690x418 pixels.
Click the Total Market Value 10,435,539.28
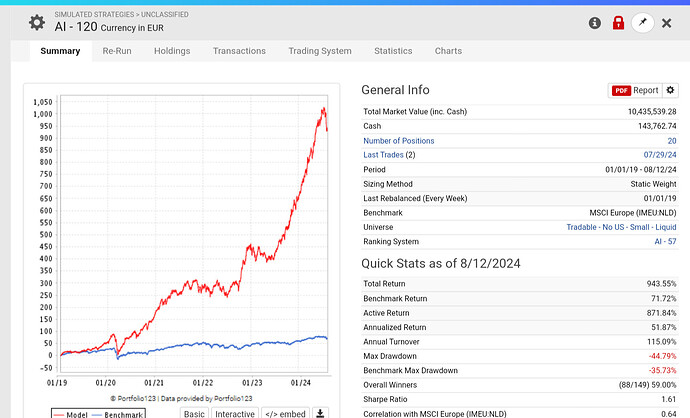[x=652, y=112]
